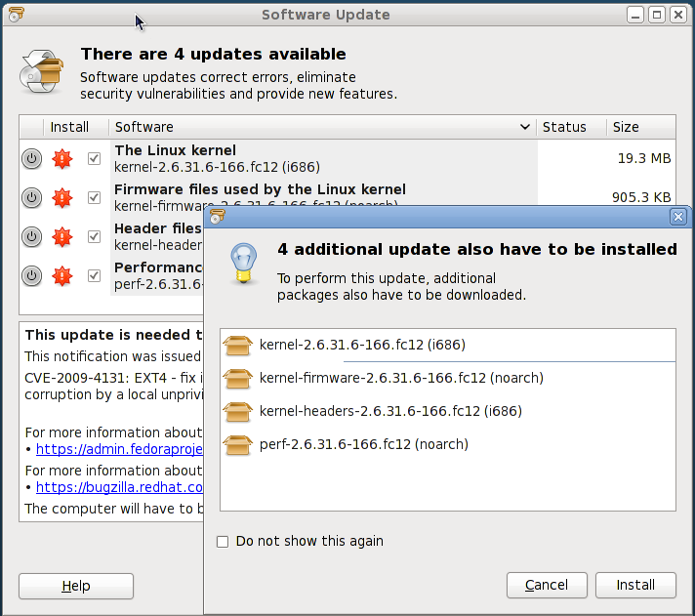Click the package icon beside kernel-firmware noarch entry

238,378
